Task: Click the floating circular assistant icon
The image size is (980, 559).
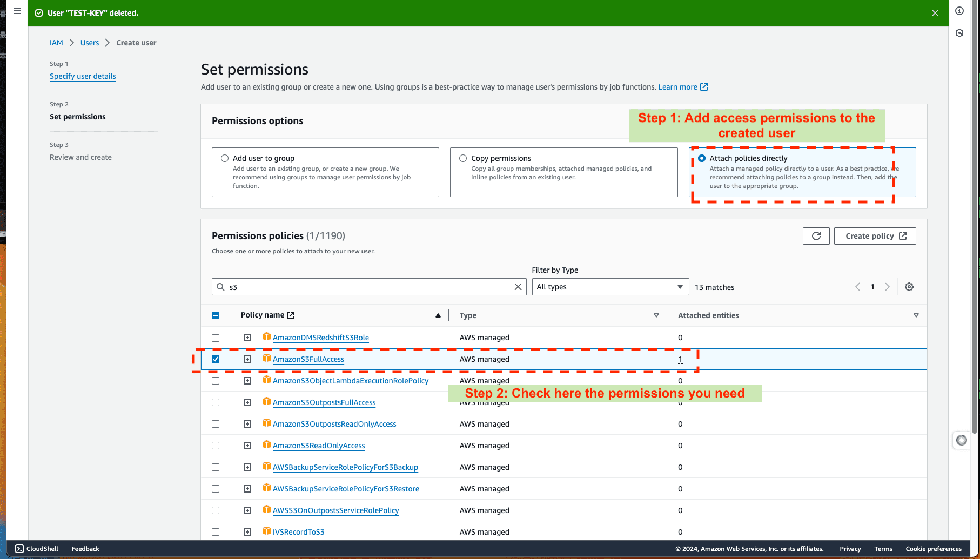Action: click(962, 440)
